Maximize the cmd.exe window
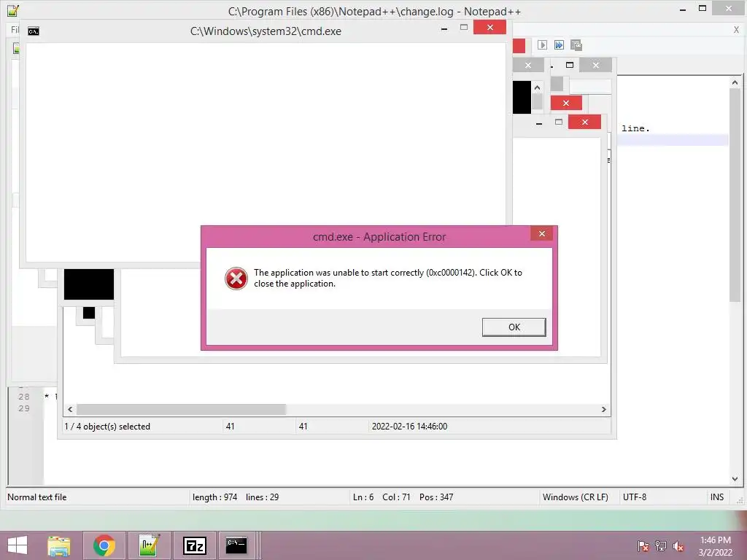 [463, 28]
